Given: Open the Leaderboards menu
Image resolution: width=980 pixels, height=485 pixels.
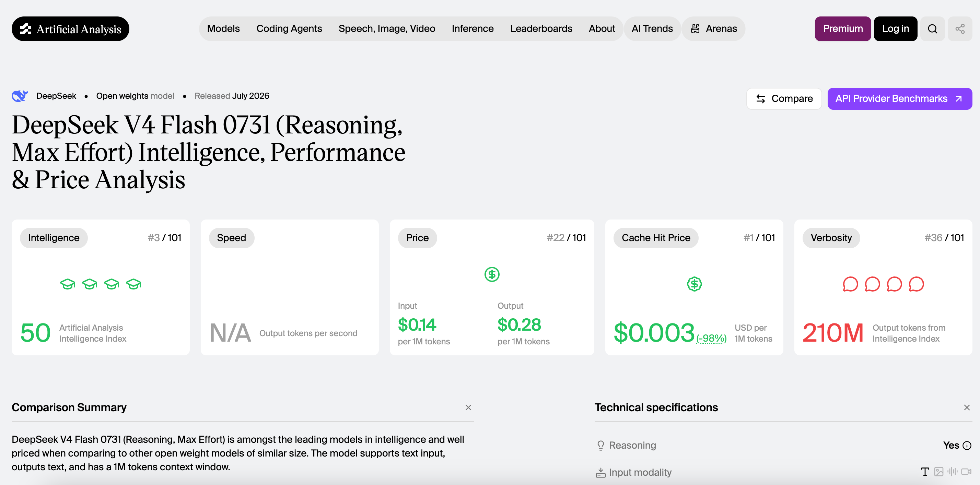Looking at the screenshot, I should [x=541, y=29].
